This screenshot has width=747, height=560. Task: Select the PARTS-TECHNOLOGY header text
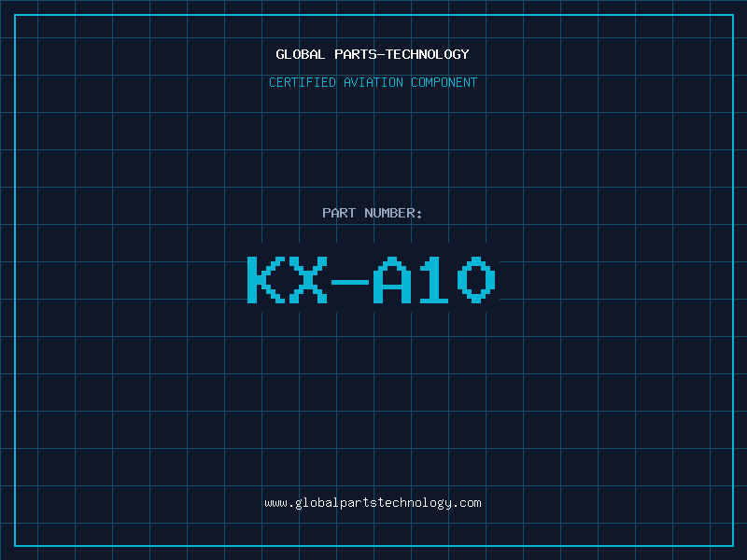(x=402, y=54)
